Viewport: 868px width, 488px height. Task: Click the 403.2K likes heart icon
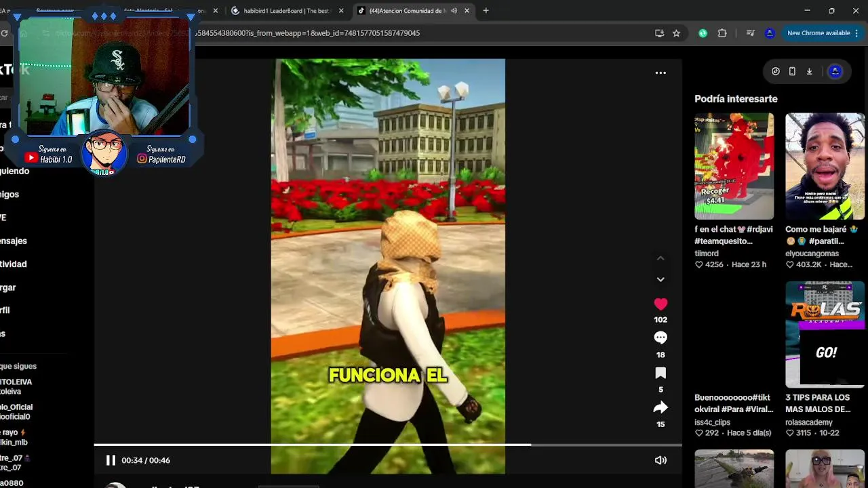coord(790,264)
